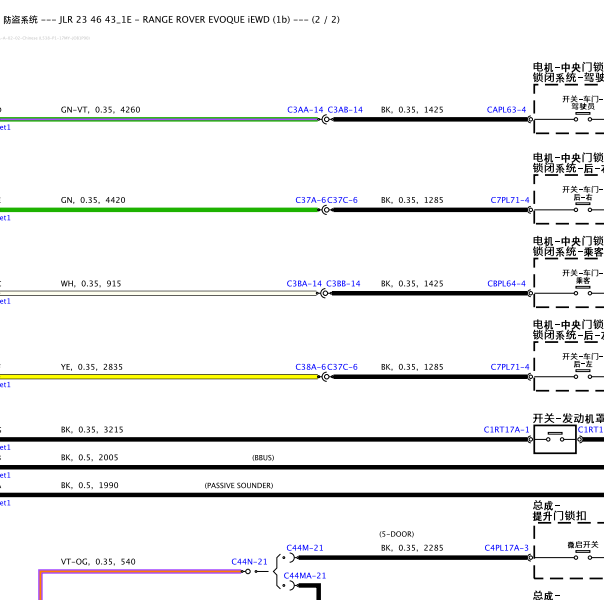Click the rear-right door switch symbol (后-右)
This screenshot has height=600, width=604.
pyautogui.click(x=583, y=208)
